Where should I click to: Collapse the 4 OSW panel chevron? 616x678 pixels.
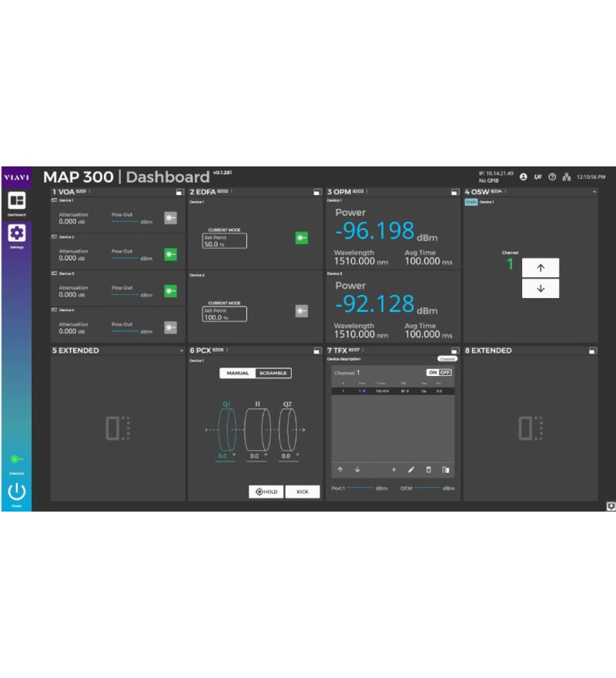click(594, 192)
